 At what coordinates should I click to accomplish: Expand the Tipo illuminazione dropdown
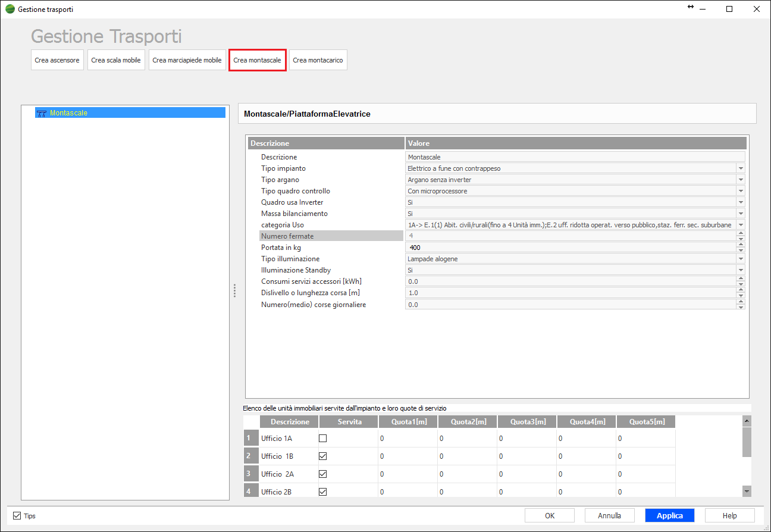(741, 259)
